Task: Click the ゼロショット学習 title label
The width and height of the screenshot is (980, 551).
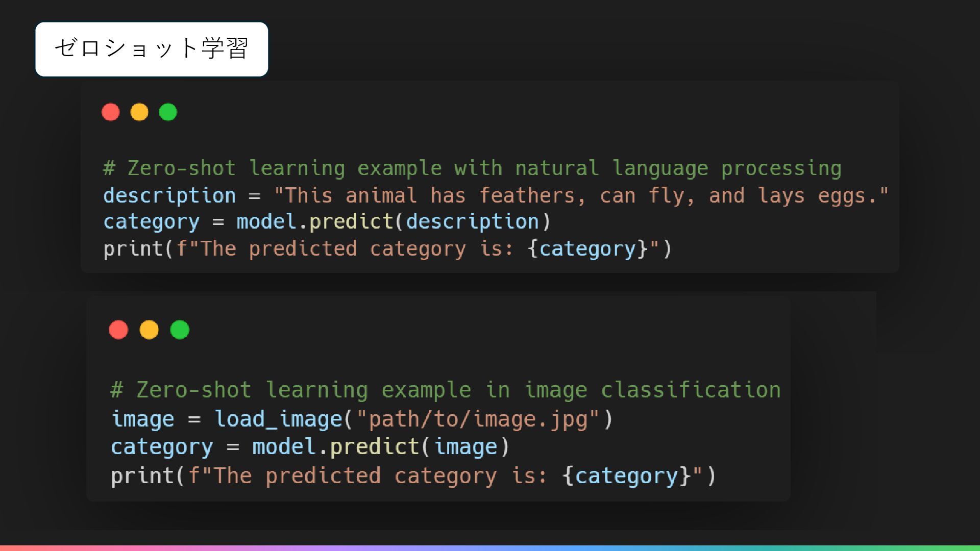Action: pos(152,49)
